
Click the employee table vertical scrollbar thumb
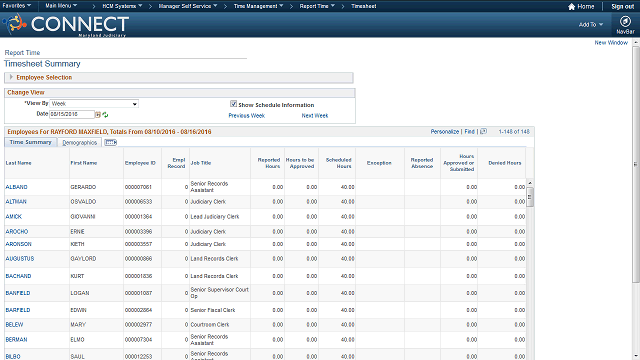(x=530, y=197)
